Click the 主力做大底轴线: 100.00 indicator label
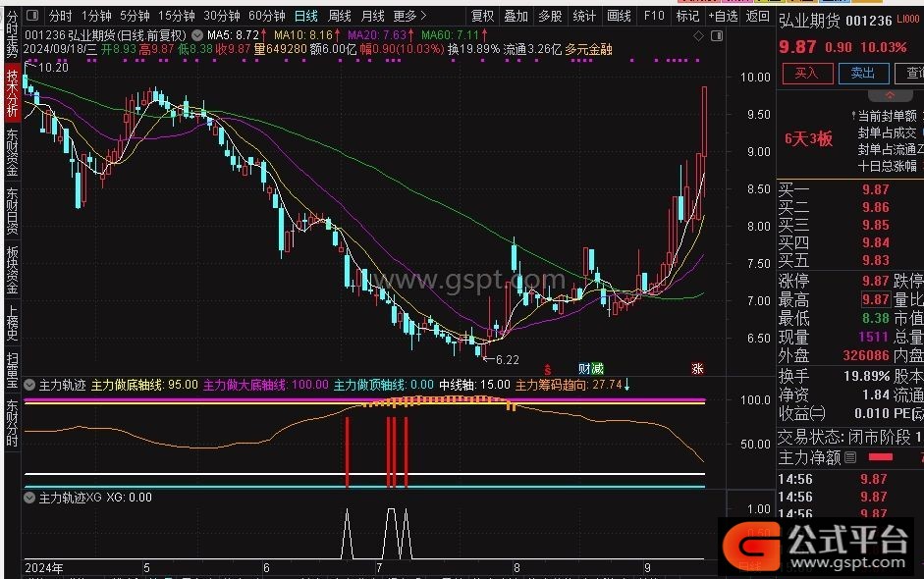Screen dimensions: 924x579 (x=266, y=385)
